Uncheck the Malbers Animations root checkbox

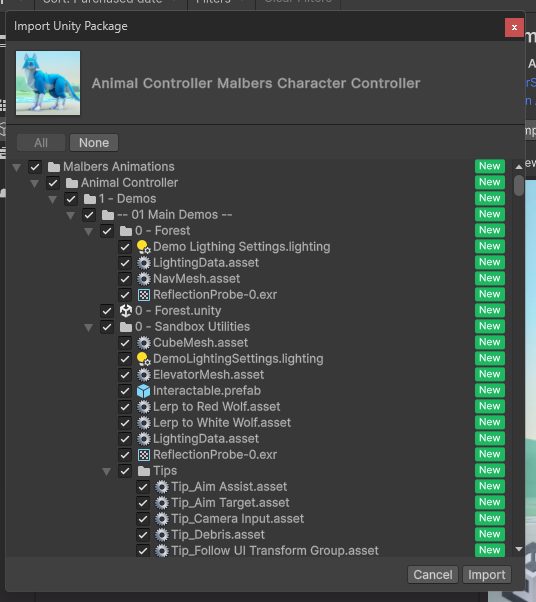coord(35,167)
